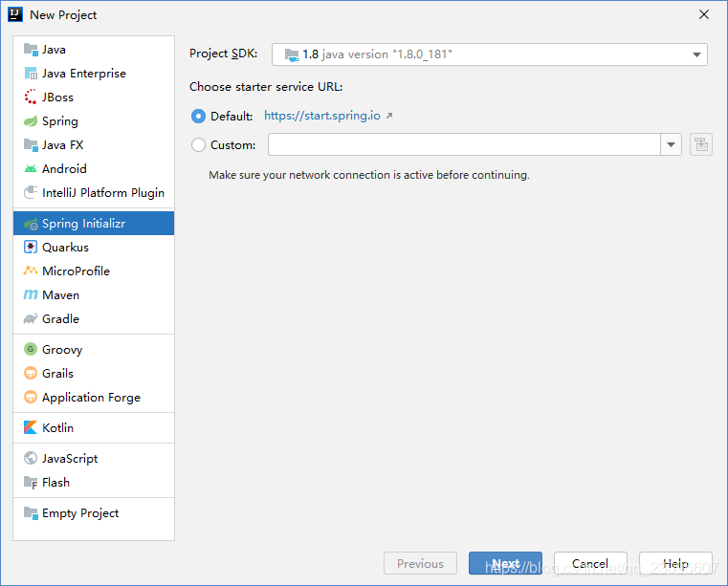Select "Groovy" in the project list
The width and height of the screenshot is (728, 586).
tap(62, 350)
